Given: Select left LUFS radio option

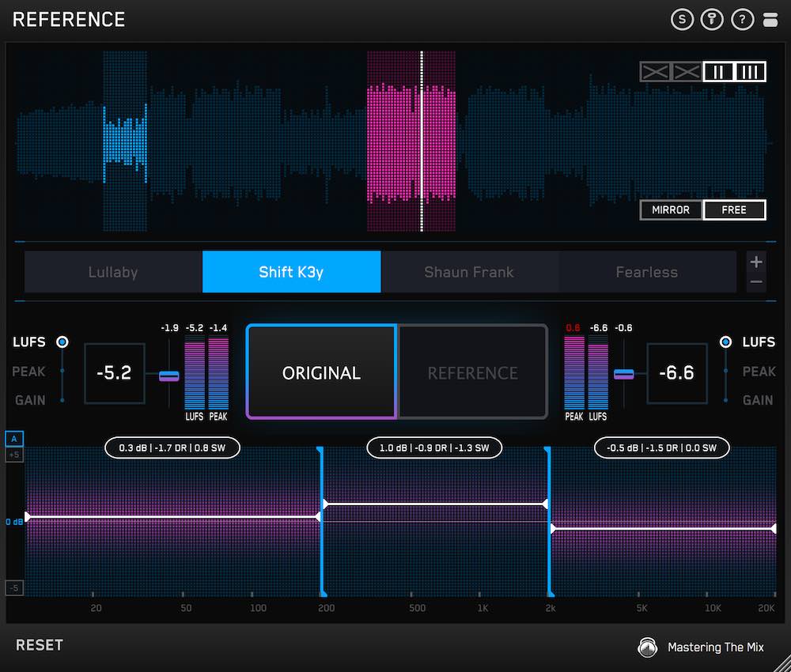Looking at the screenshot, I should (x=62, y=342).
